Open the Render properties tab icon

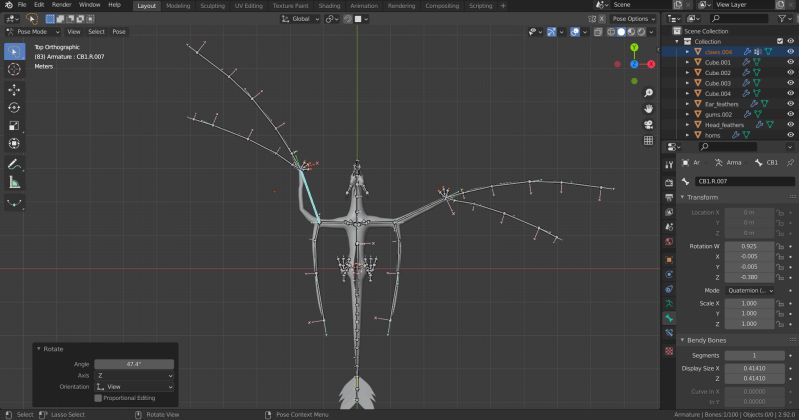669,182
